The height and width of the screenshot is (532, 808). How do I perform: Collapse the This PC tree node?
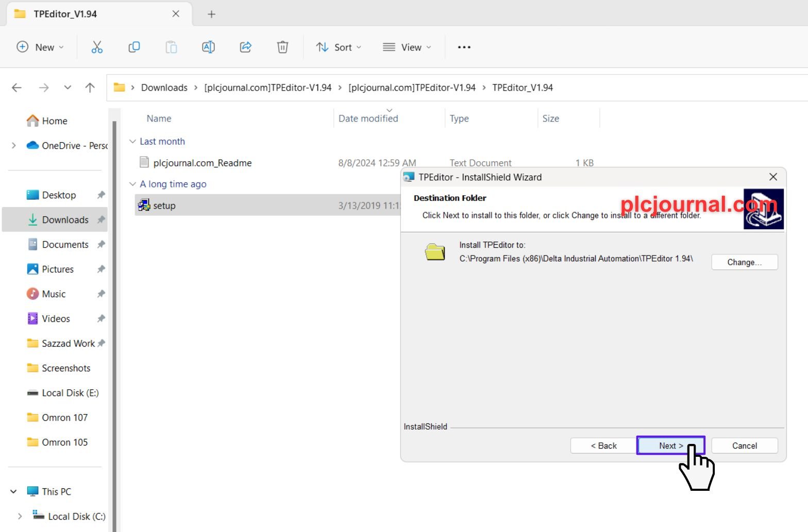click(x=14, y=491)
